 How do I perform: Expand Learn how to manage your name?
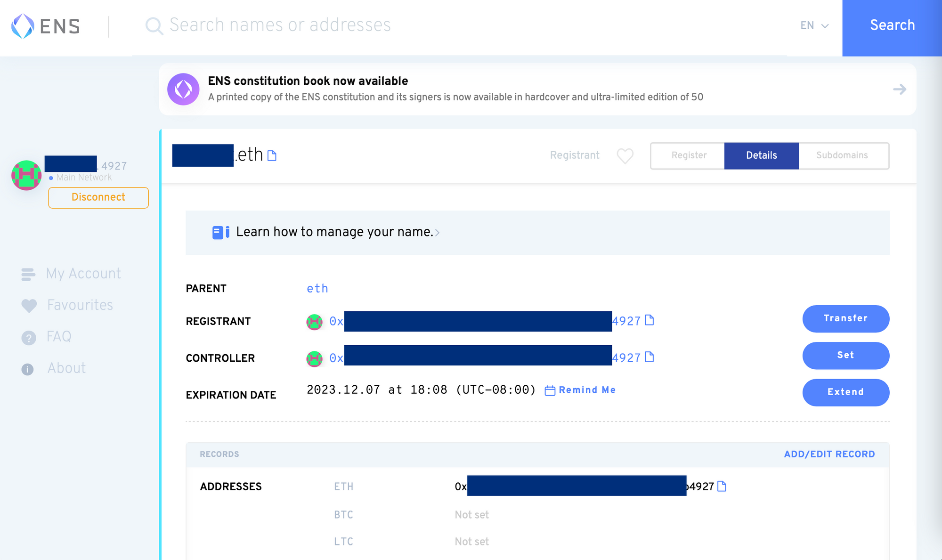(337, 232)
